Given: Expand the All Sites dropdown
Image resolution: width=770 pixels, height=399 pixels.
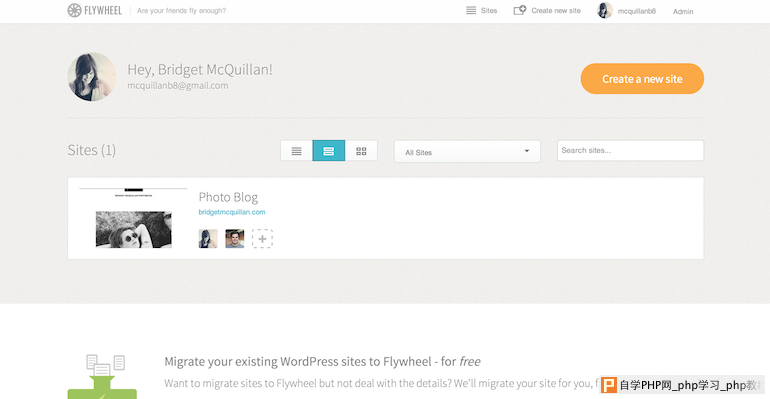Looking at the screenshot, I should click(467, 151).
